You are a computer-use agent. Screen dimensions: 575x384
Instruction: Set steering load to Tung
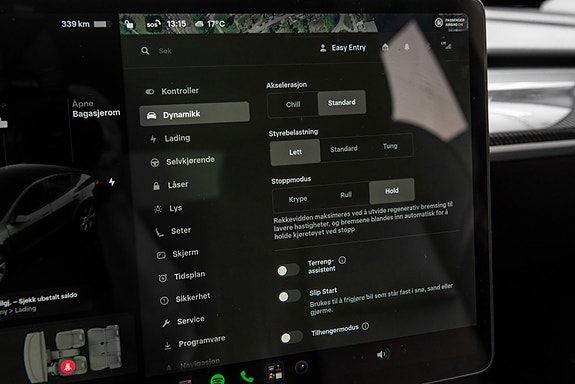click(x=390, y=146)
